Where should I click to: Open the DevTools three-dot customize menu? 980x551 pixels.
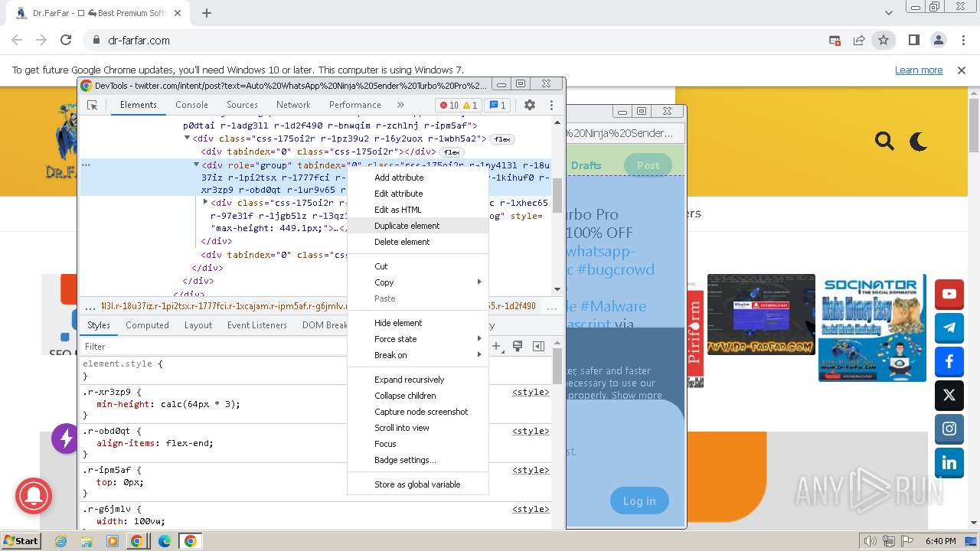[x=551, y=105]
